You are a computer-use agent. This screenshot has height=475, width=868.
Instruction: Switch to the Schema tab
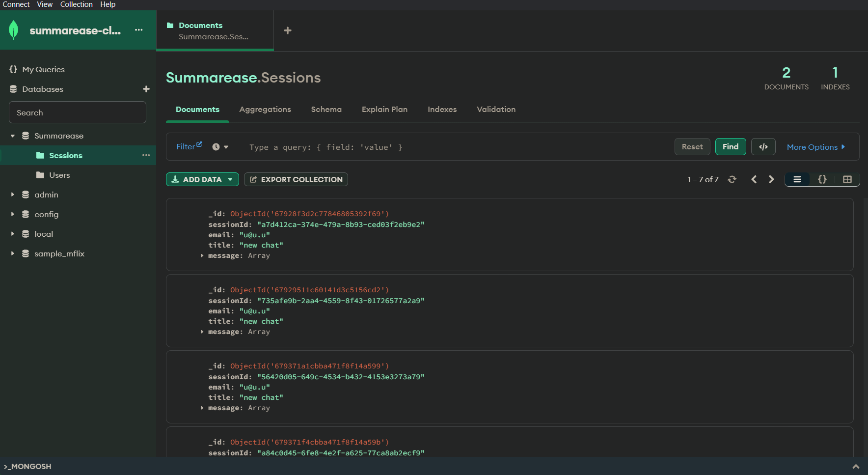click(x=326, y=110)
